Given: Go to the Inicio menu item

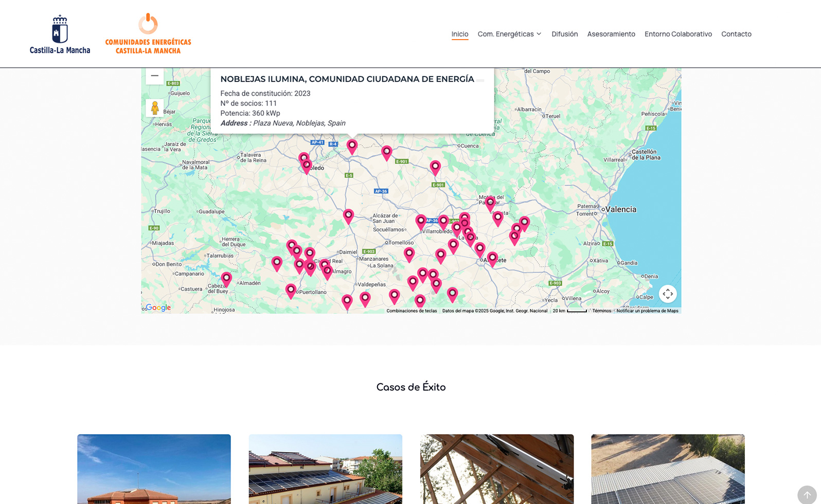Looking at the screenshot, I should click(x=460, y=34).
